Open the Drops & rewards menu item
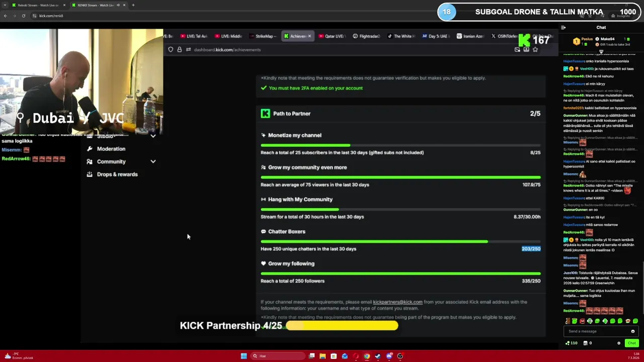 117,174
